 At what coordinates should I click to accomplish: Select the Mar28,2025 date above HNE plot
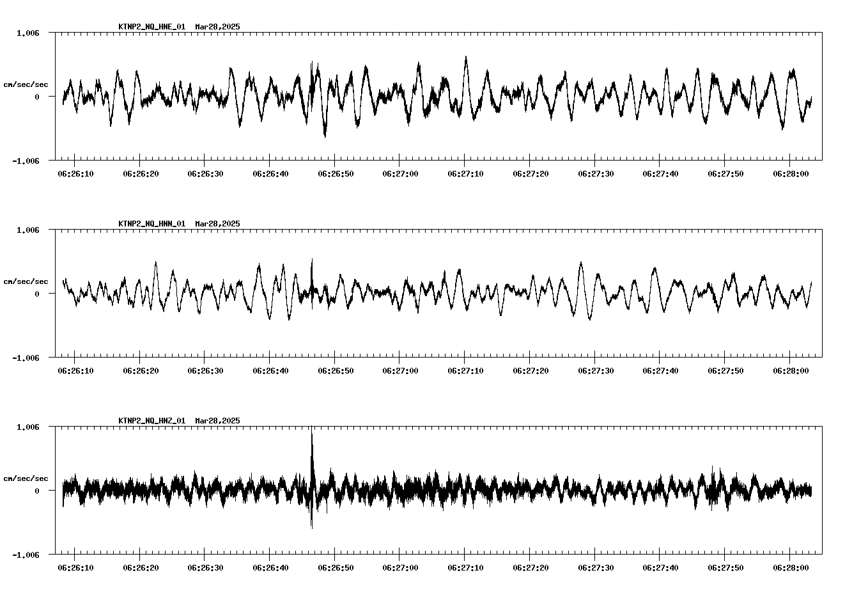click(217, 27)
